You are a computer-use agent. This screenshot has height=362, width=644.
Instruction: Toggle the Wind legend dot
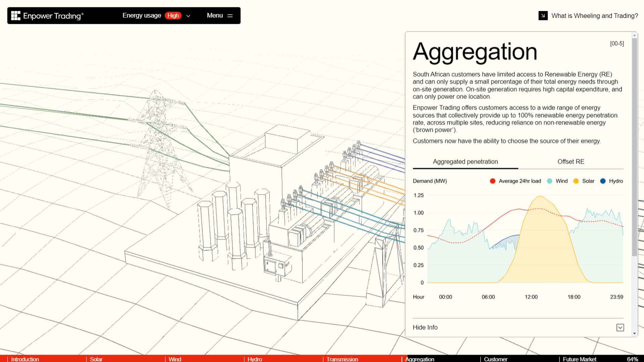point(549,181)
